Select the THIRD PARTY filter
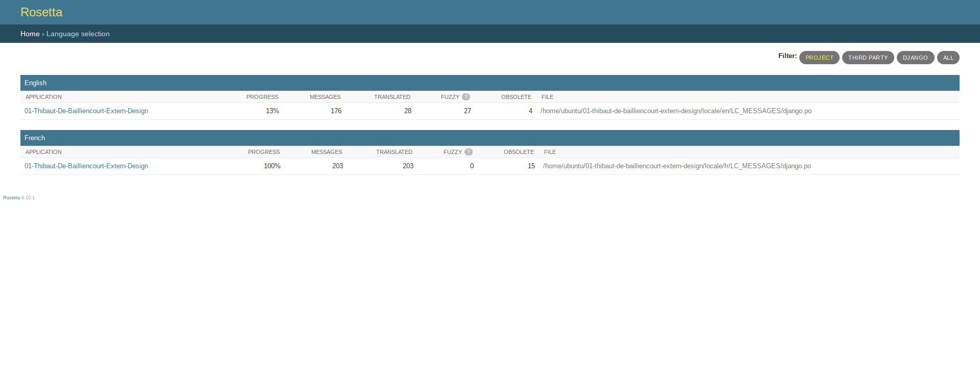 click(x=868, y=58)
